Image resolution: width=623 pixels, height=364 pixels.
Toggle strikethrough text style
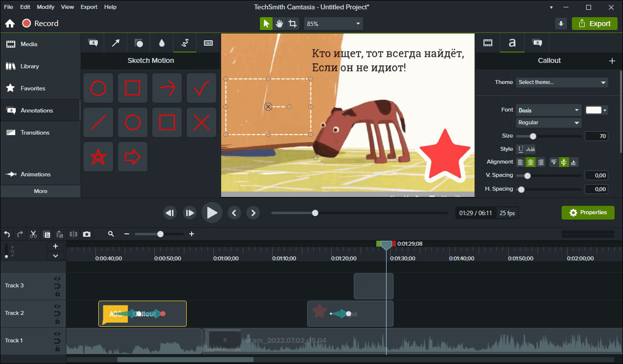click(x=531, y=149)
